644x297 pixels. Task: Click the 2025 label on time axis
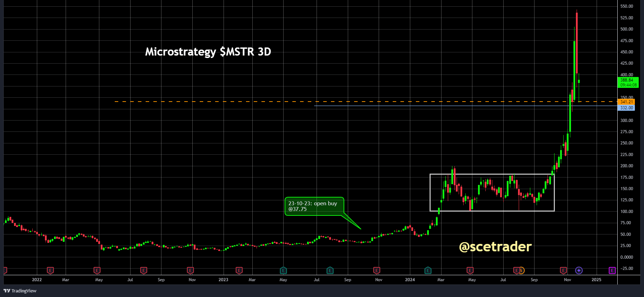[x=596, y=280]
